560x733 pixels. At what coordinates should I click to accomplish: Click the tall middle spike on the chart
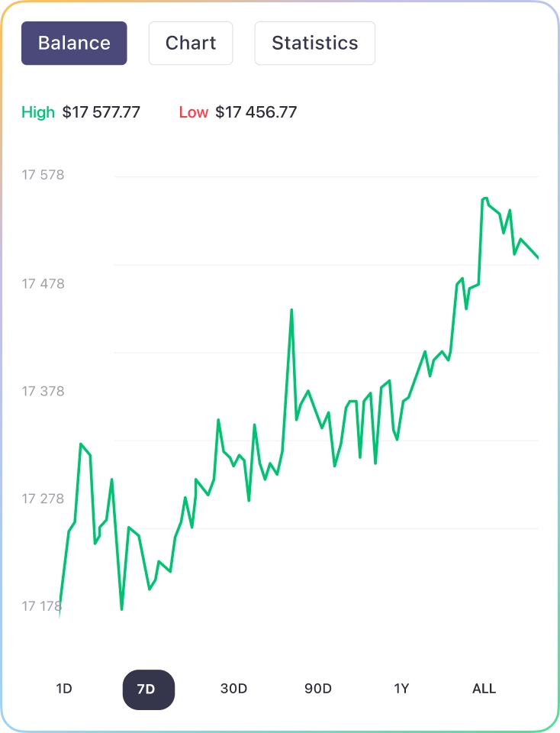click(x=291, y=311)
